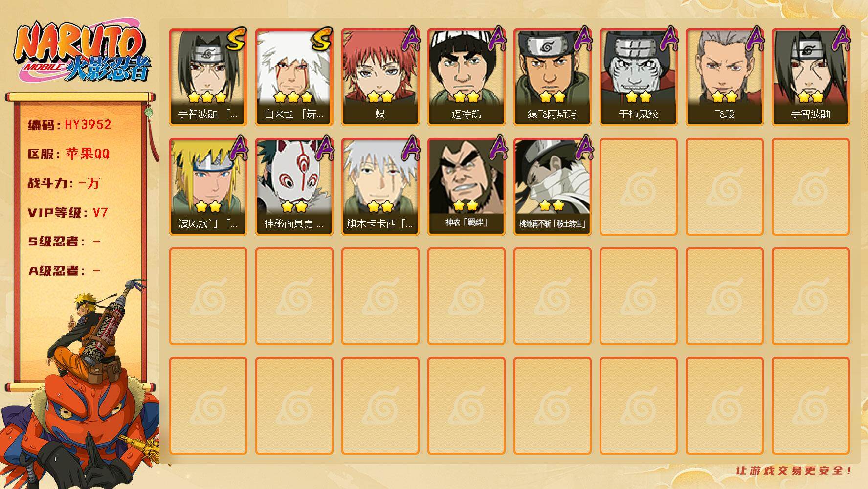The width and height of the screenshot is (868, 489).
Task: Click the S-rank badge on first 宇智波鼬 card
Action: pyautogui.click(x=236, y=40)
